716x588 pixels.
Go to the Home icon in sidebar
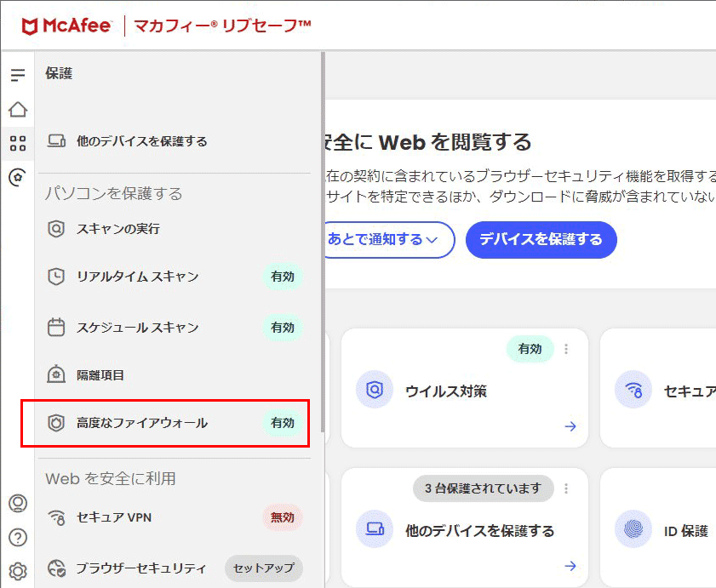point(18,109)
